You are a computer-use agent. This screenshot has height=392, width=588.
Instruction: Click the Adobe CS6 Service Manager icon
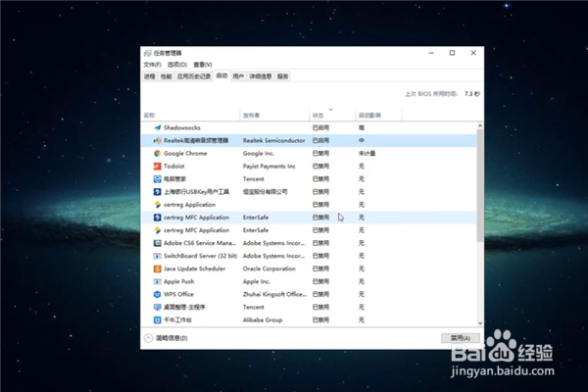(158, 243)
